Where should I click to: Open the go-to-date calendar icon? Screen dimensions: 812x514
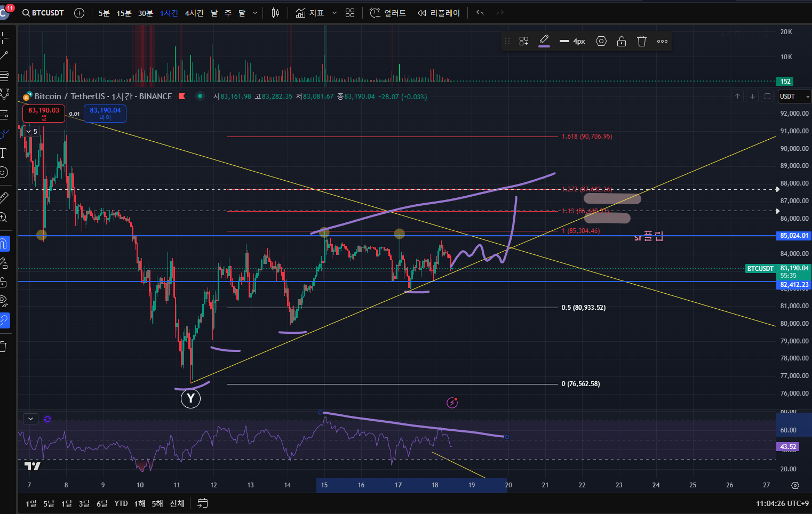[203, 503]
